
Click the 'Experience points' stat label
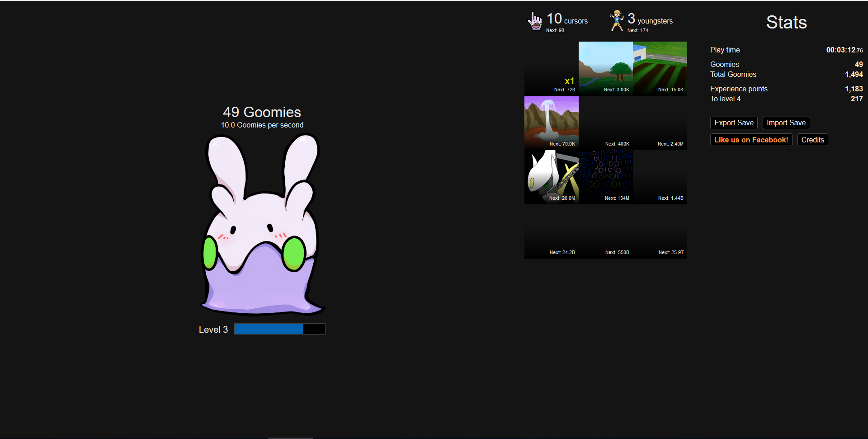(739, 89)
